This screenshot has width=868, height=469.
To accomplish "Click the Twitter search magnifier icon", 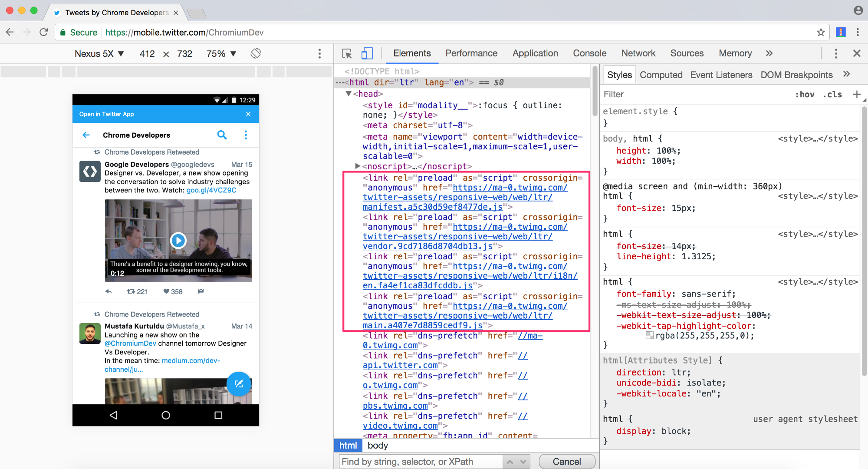I will (222, 135).
